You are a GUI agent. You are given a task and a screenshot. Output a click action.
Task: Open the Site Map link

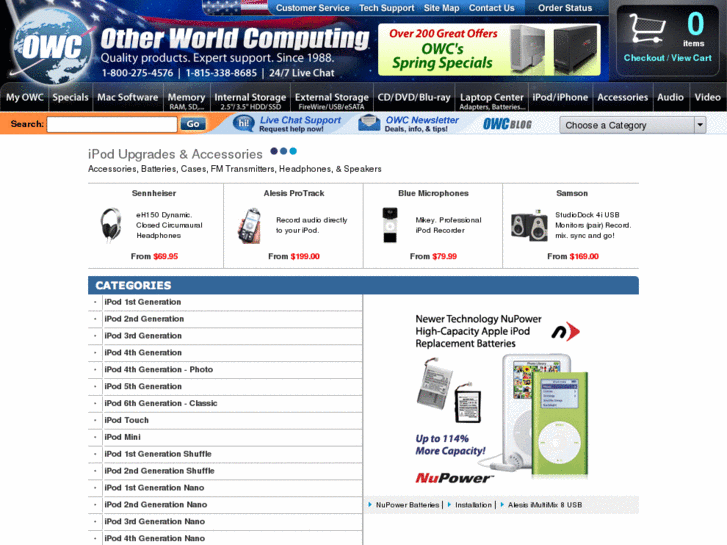pyautogui.click(x=441, y=8)
